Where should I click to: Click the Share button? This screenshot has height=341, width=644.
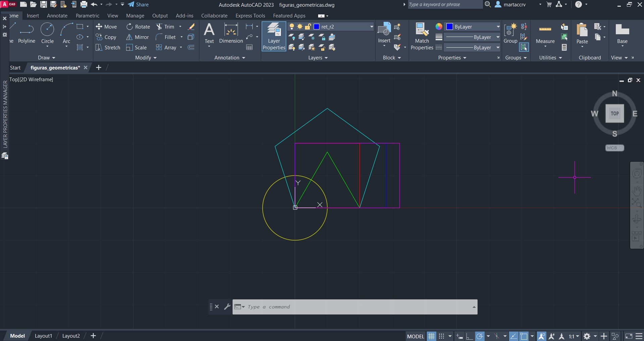(138, 5)
